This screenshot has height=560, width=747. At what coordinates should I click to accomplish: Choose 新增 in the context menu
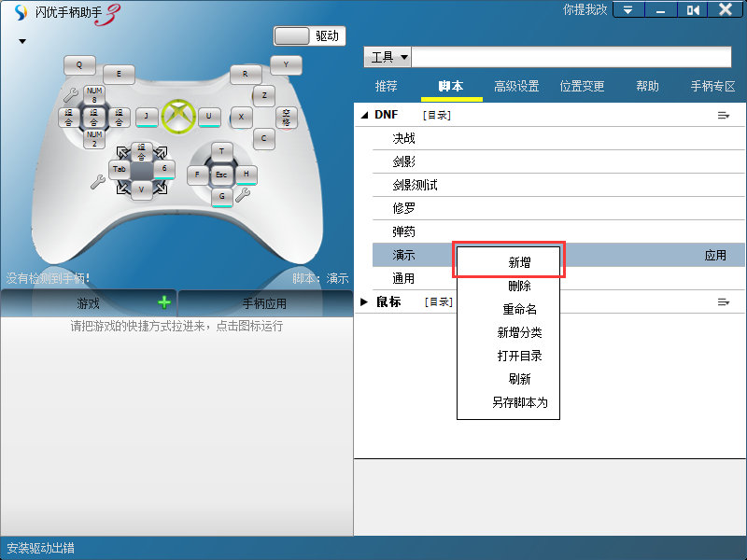coord(508,262)
